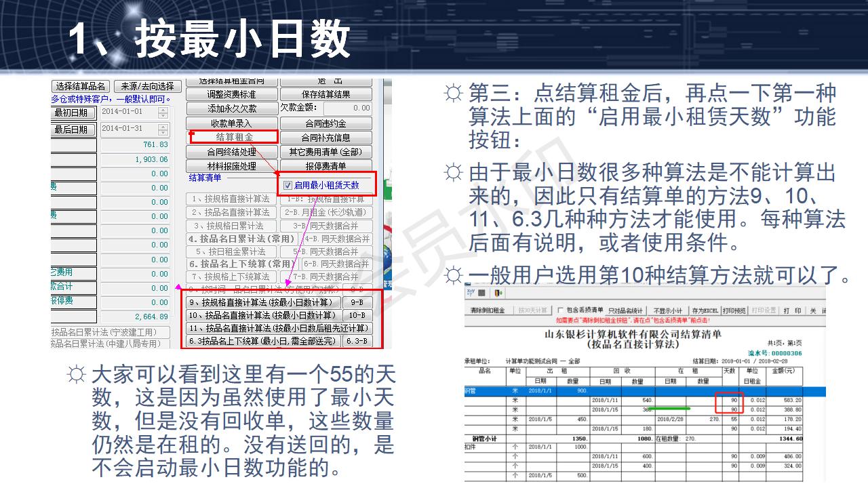This screenshot has height=488, width=868.
Task: Enable the 启用最小租赁天数 checkbox
Action: pos(287,185)
